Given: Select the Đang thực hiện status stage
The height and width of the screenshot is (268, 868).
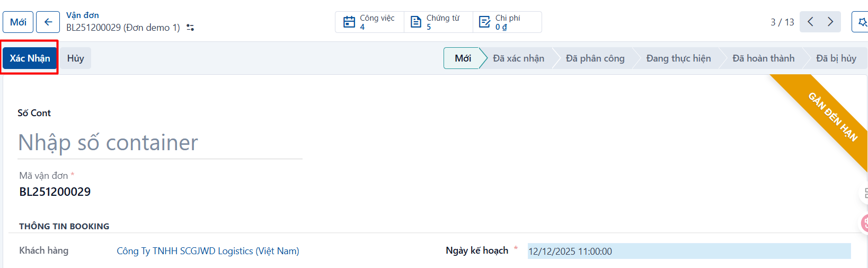Looking at the screenshot, I should coord(678,58).
